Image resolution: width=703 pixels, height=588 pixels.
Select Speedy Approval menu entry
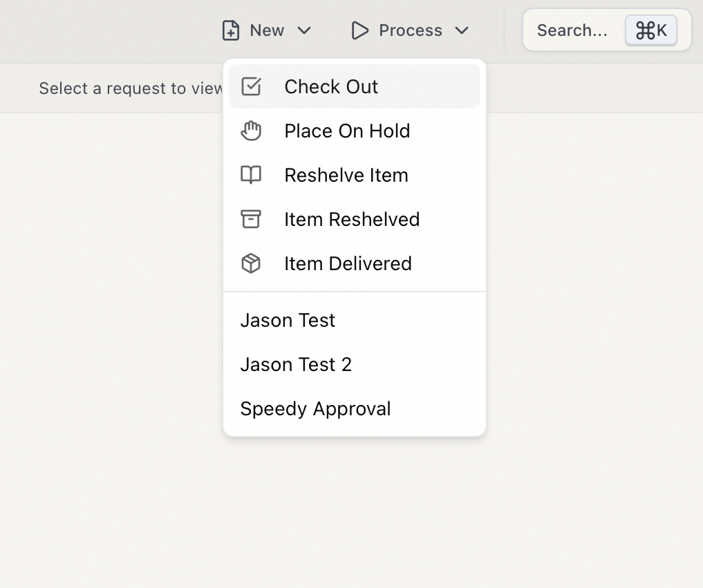[x=354, y=409]
